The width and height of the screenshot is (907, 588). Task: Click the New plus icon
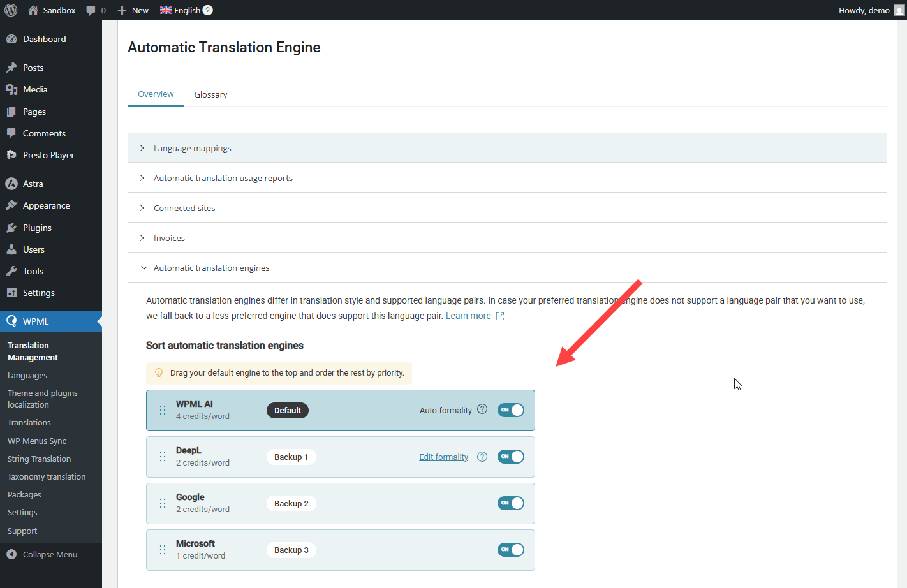122,10
